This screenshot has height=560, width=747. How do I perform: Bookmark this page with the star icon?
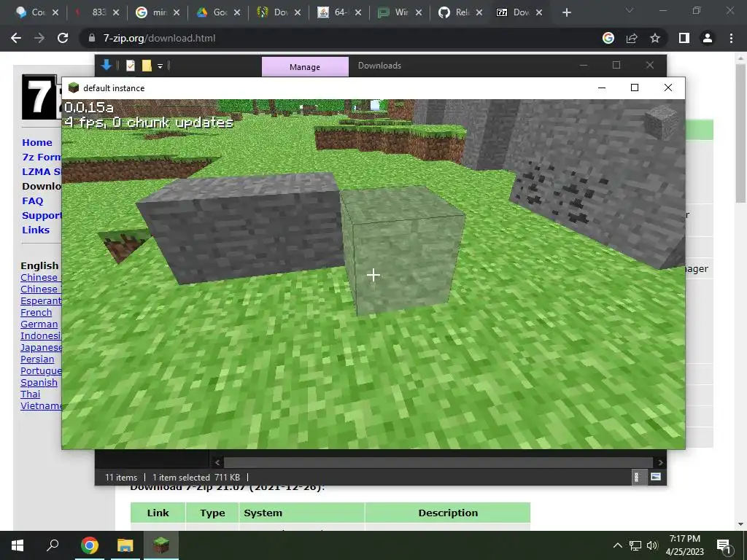[655, 38]
